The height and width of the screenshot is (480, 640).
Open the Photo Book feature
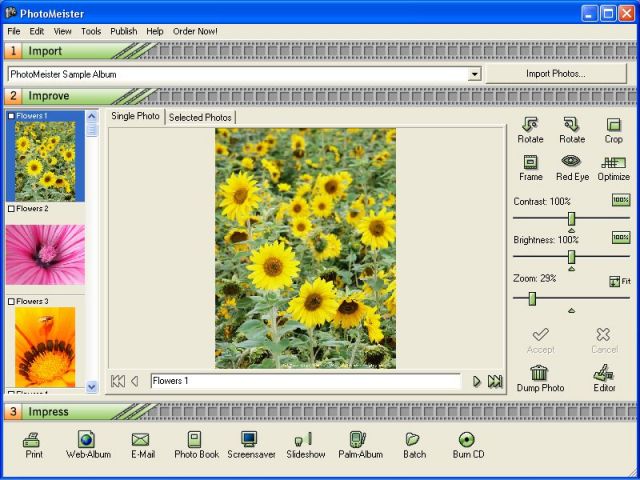click(x=196, y=445)
